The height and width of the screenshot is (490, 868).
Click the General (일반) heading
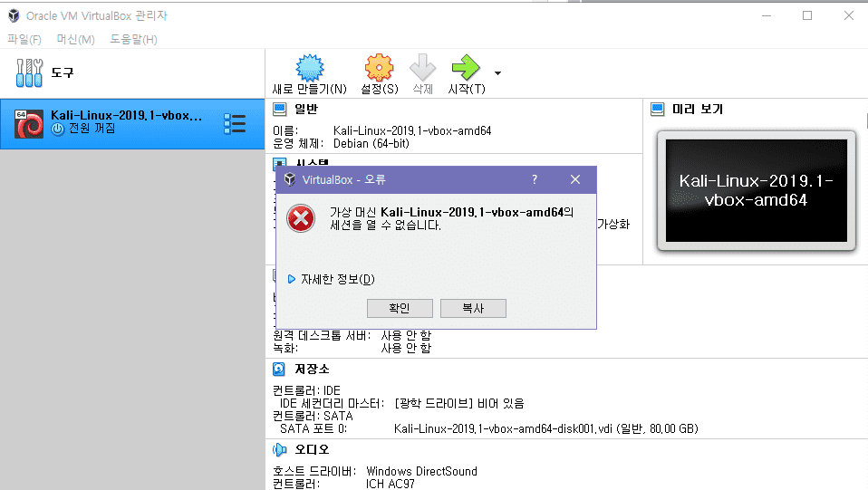pyautogui.click(x=306, y=109)
